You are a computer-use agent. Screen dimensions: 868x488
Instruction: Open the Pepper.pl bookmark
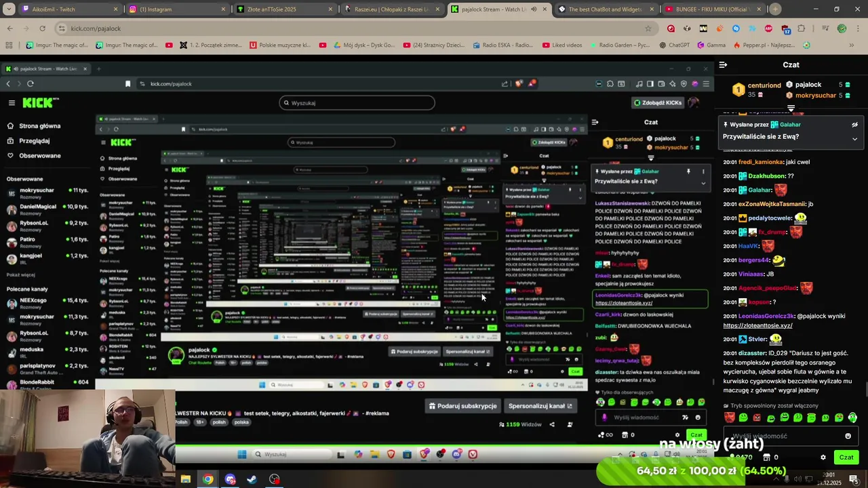coord(764,45)
